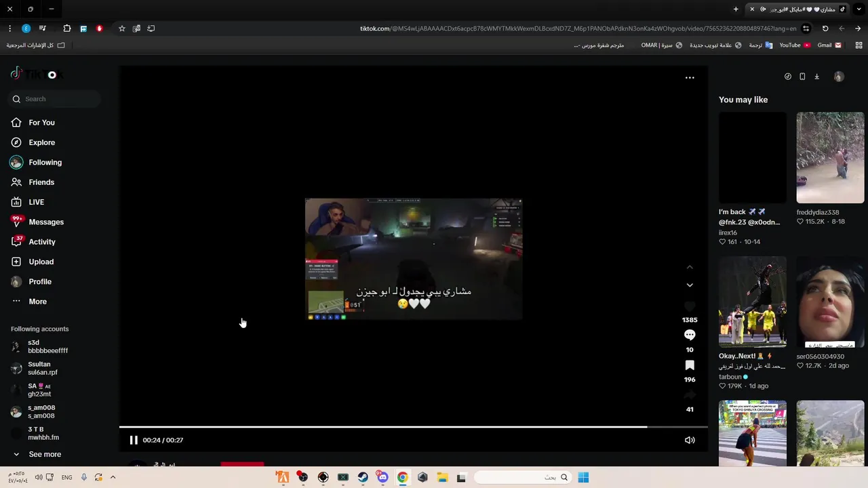Open the s3d bbbbbeeeffff account
This screenshot has height=488, width=868.
point(41,346)
